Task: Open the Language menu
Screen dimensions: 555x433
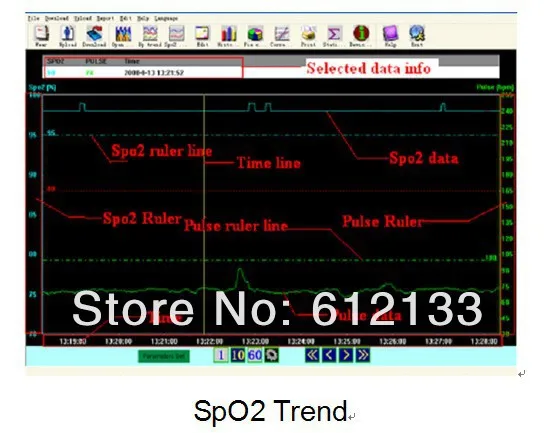Action: 166,18
